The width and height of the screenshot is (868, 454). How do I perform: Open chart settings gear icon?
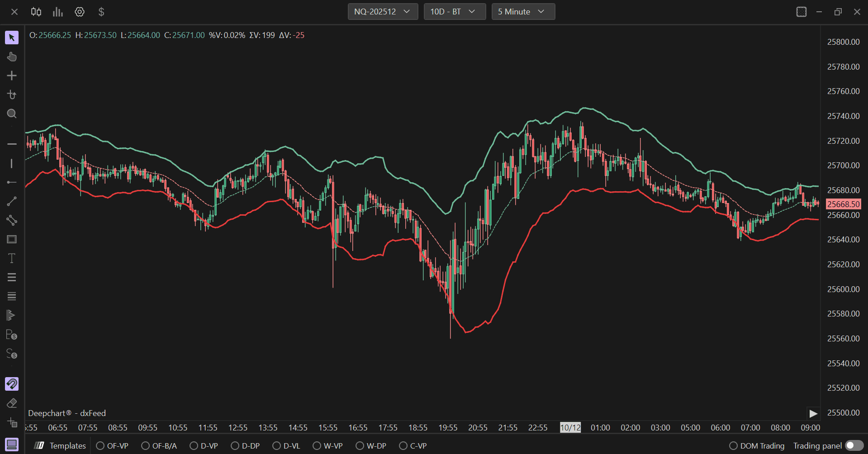[80, 12]
